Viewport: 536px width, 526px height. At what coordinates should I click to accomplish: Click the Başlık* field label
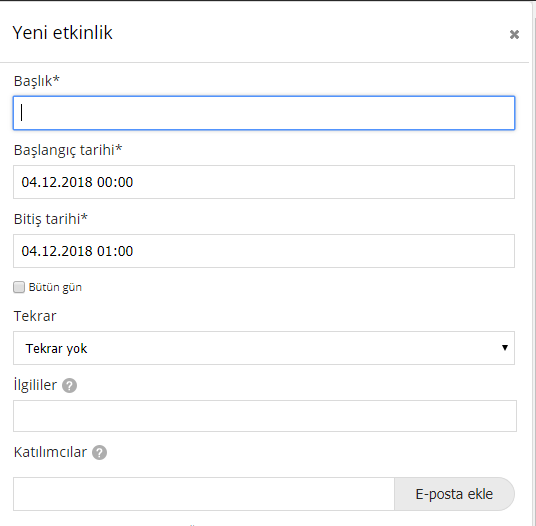pos(37,82)
